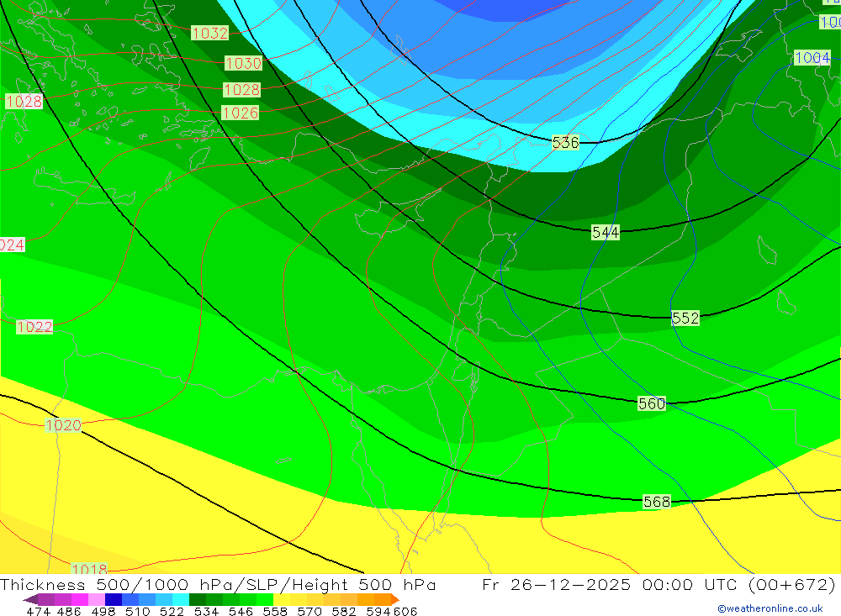This screenshot has width=841, height=616.
Task: Click the map title starting with Thickness
Action: 218,584
